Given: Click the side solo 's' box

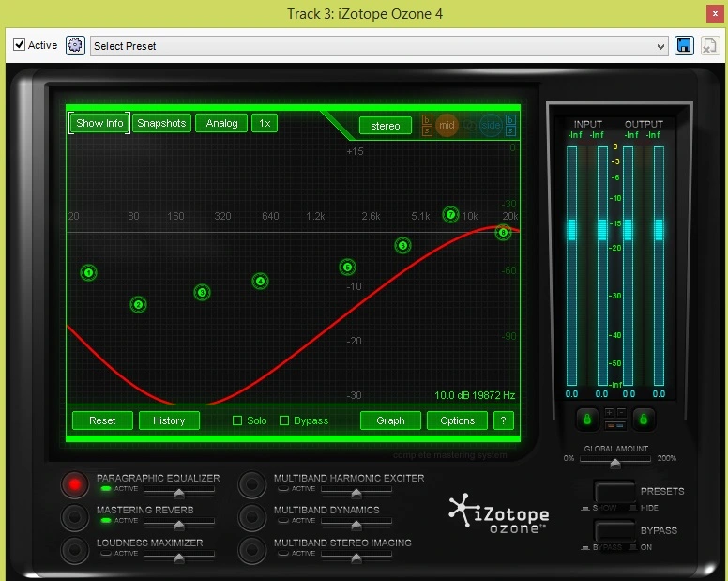Looking at the screenshot, I should coord(510,131).
